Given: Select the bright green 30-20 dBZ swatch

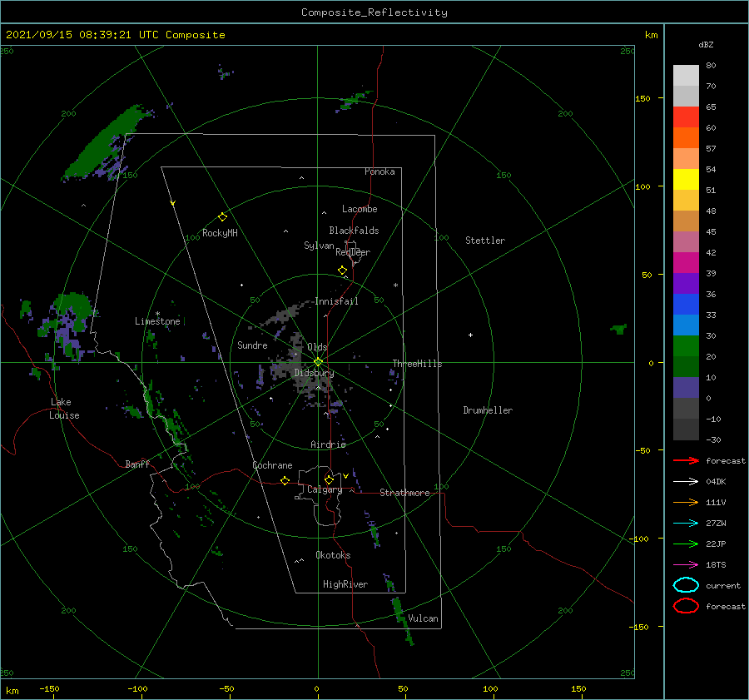Looking at the screenshot, I should pos(686,346).
